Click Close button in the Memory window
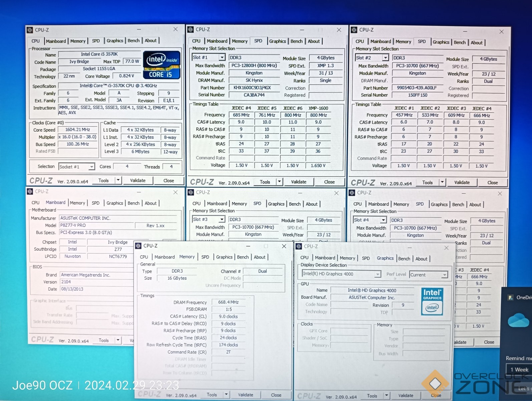The height and width of the screenshot is (401, 532). 276,395
